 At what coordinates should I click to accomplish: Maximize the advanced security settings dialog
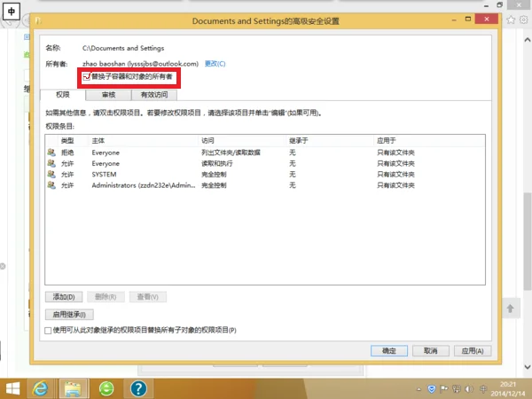coord(468,19)
